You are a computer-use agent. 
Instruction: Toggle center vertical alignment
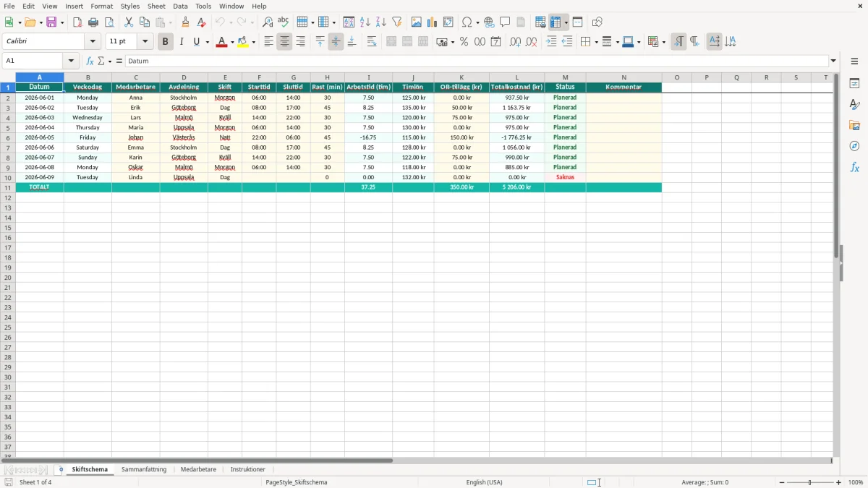tap(336, 42)
